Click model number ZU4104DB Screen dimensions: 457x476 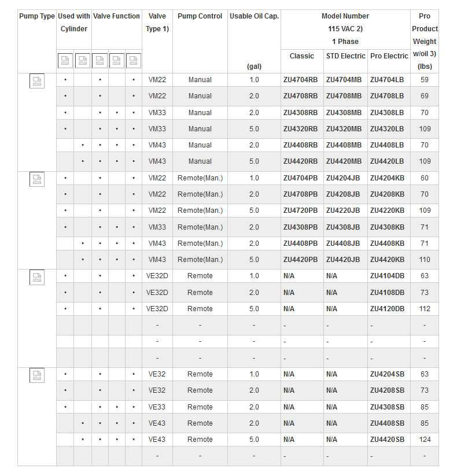(387, 276)
